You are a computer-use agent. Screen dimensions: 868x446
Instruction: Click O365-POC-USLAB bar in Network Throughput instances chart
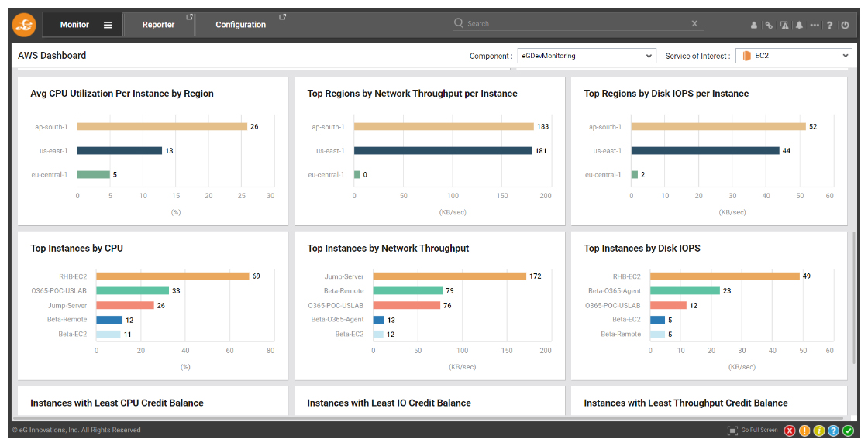pyautogui.click(x=407, y=305)
